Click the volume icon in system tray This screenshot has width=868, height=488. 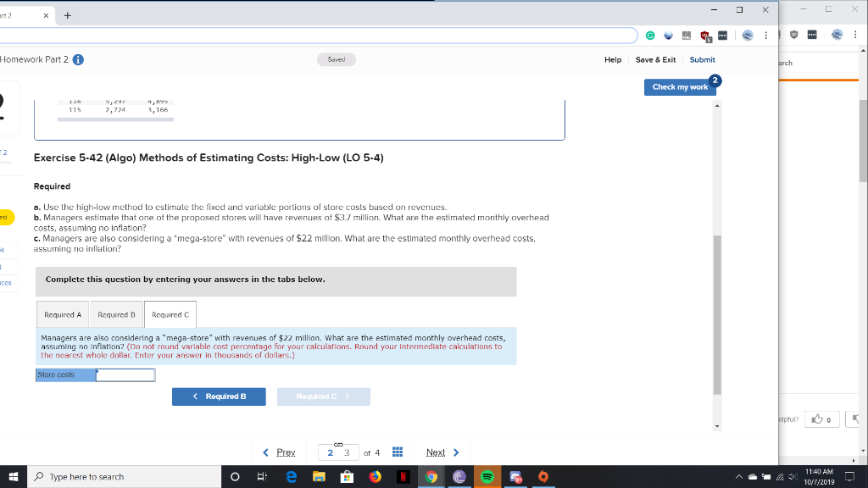click(793, 477)
